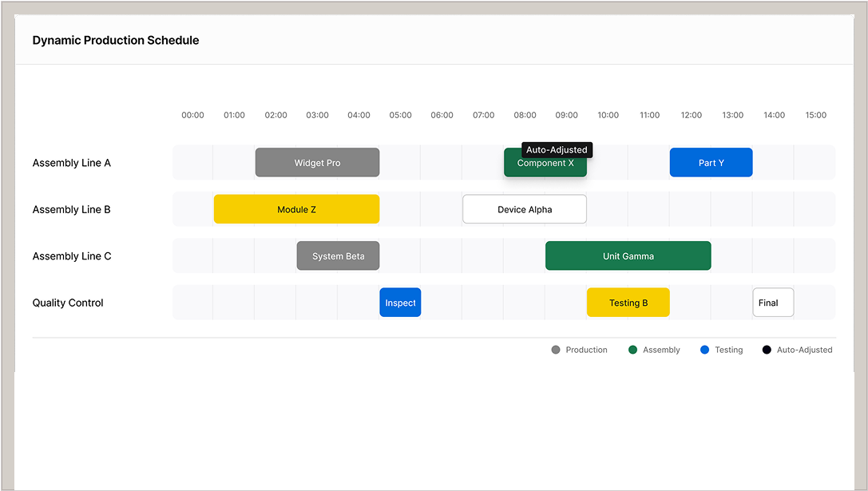Click the Part Y testing block

click(x=711, y=163)
